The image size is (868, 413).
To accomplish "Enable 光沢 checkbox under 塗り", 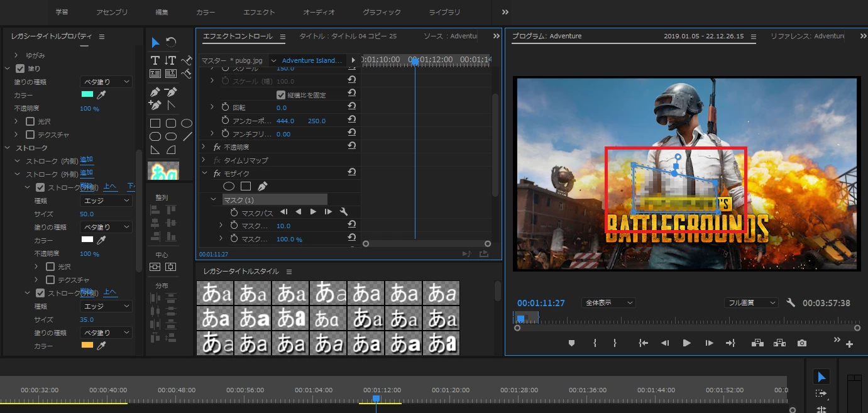I will point(30,121).
